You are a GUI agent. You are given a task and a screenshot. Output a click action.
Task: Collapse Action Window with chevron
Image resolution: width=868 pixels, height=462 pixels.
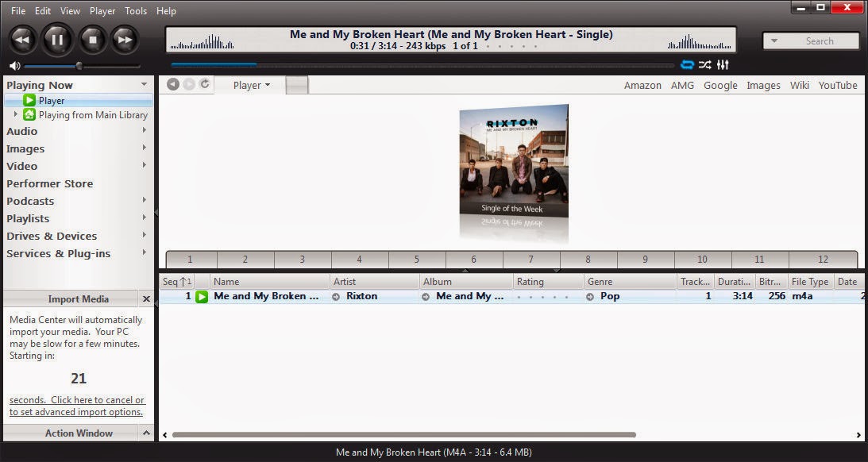click(x=146, y=433)
